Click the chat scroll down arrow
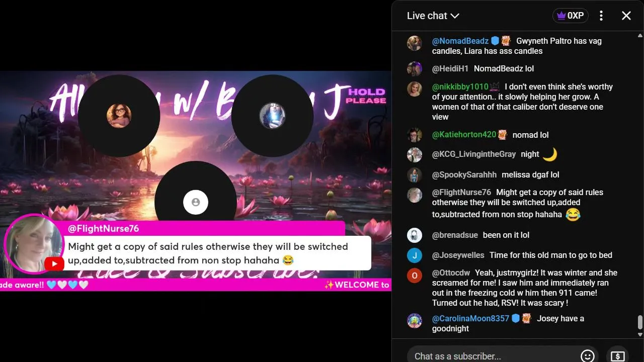The image size is (644, 362). coord(640,334)
